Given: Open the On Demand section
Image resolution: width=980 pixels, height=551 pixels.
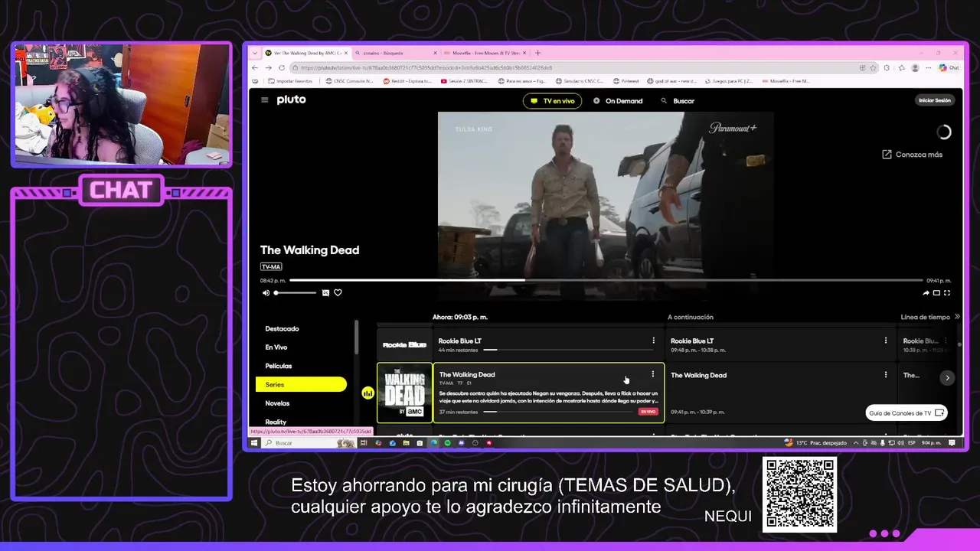Looking at the screenshot, I should pyautogui.click(x=618, y=101).
